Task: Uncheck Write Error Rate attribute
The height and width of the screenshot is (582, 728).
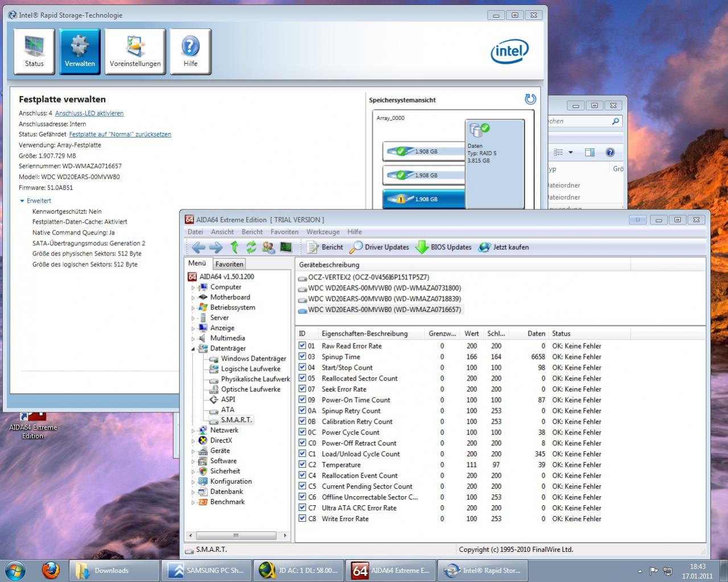Action: pyautogui.click(x=302, y=518)
